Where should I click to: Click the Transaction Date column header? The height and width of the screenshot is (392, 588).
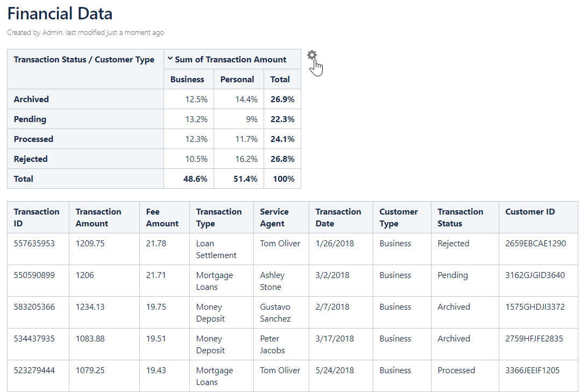click(338, 217)
